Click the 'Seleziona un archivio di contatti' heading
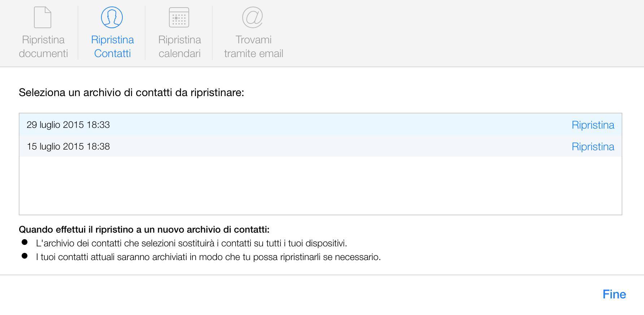The height and width of the screenshot is (315, 644). pos(131,92)
